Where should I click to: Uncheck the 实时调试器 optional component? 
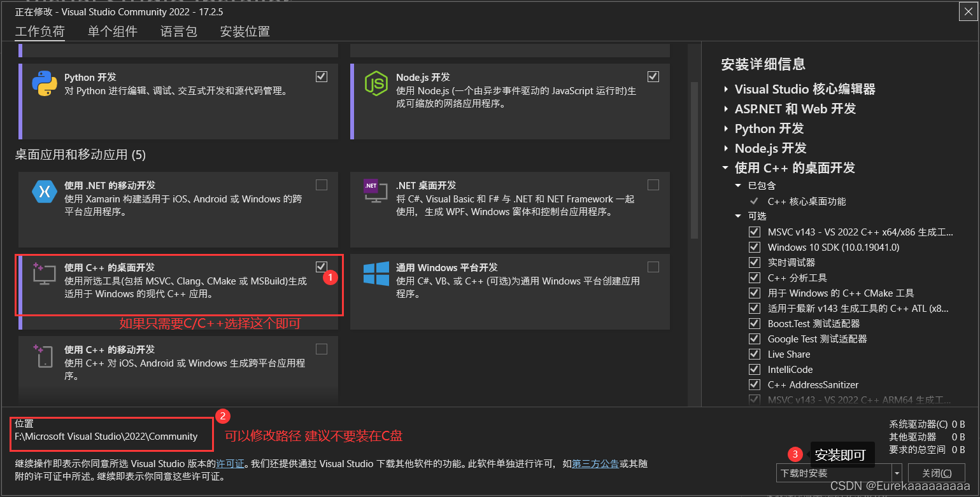(755, 262)
